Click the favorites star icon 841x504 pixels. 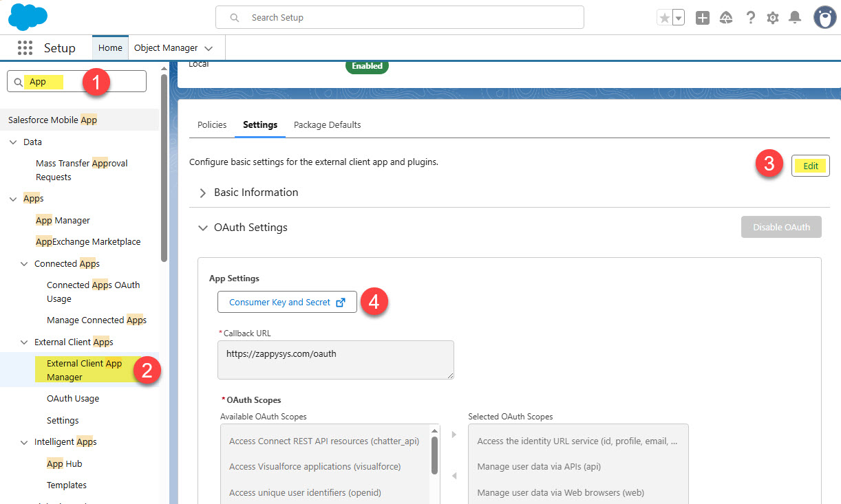tap(664, 19)
